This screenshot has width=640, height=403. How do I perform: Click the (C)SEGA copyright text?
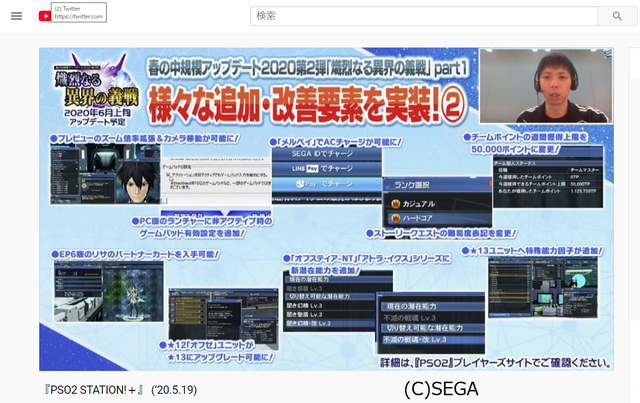(441, 389)
